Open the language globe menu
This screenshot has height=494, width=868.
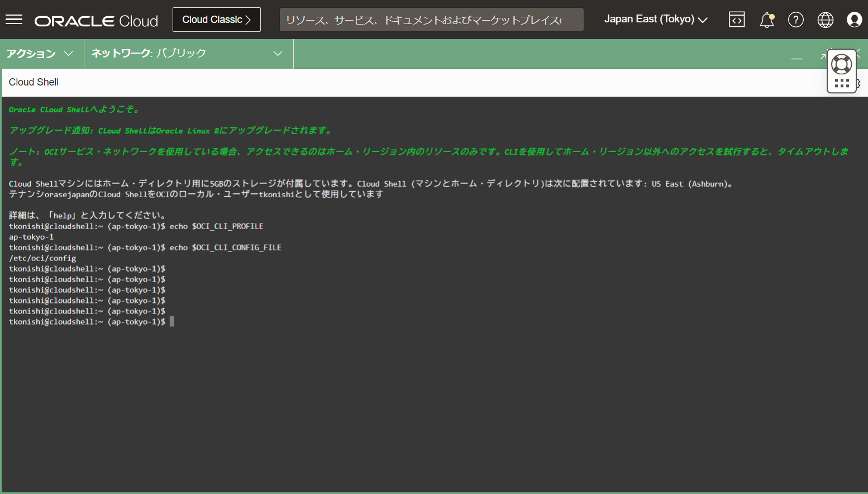point(825,20)
